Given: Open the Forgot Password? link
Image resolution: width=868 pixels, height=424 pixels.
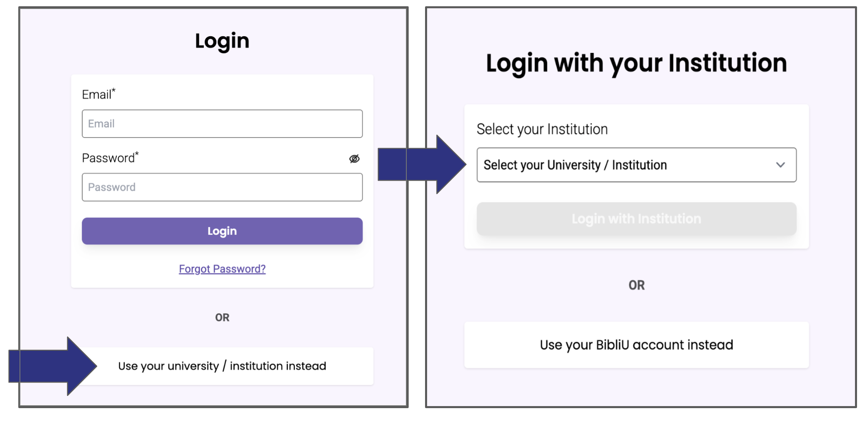Looking at the screenshot, I should click(222, 269).
